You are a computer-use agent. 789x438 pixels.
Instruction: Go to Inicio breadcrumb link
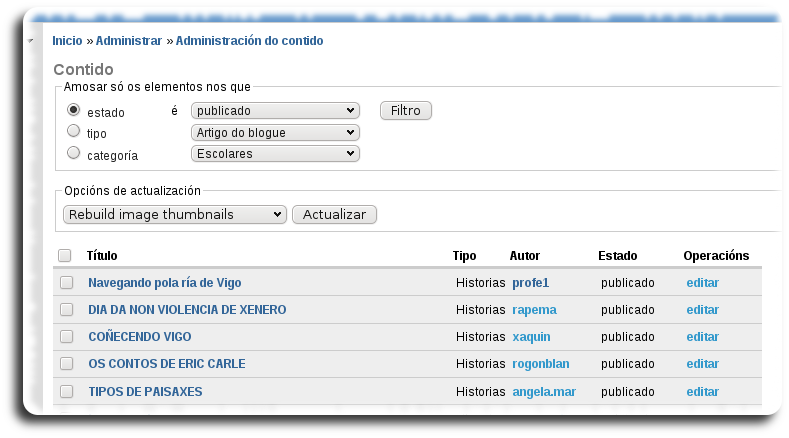pos(67,41)
